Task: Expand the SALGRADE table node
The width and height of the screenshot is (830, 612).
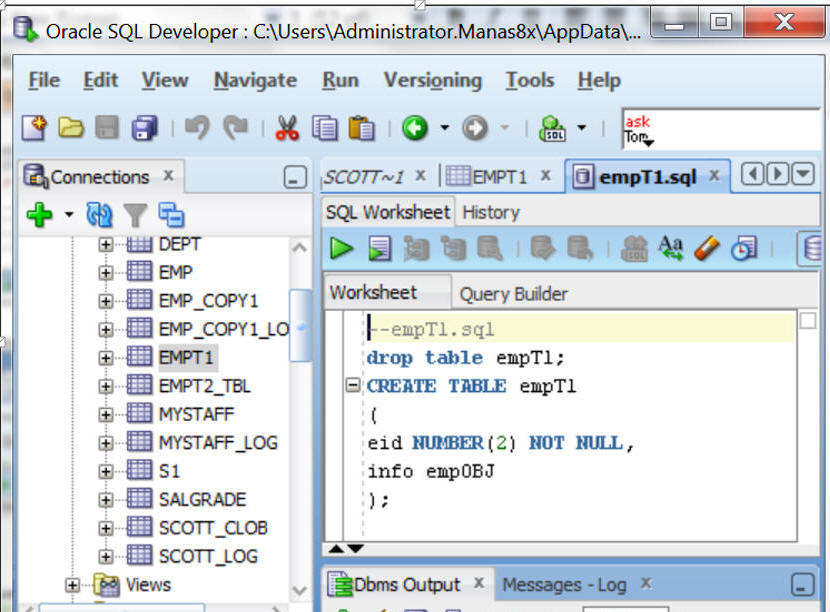Action: tap(106, 499)
